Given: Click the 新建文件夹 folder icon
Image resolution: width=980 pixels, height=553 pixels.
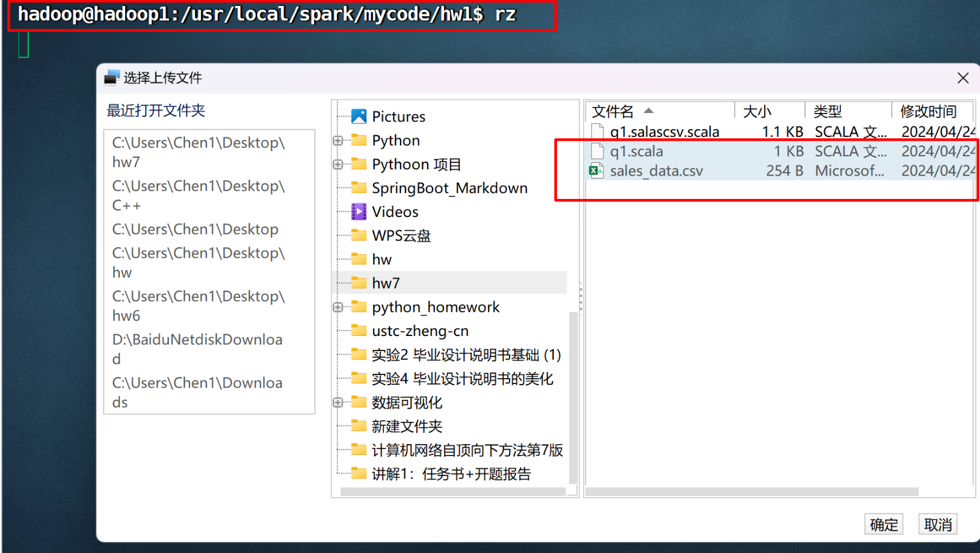Looking at the screenshot, I should coord(359,426).
